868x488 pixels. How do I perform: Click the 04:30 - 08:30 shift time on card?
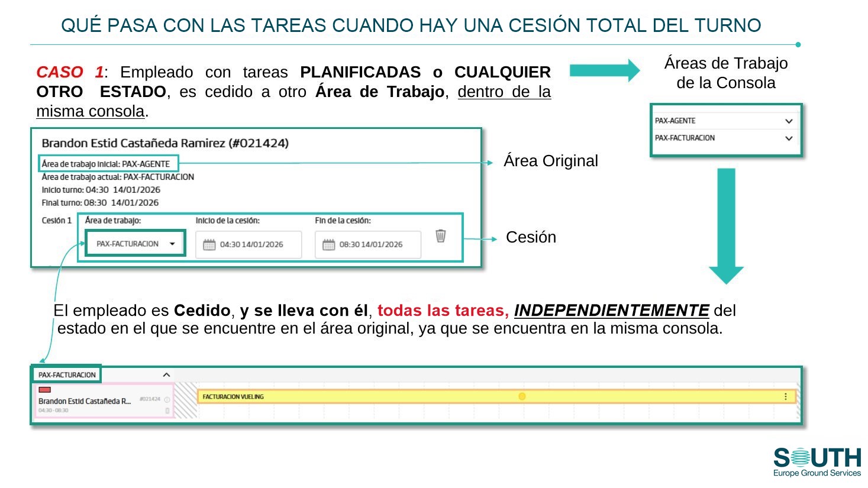(x=53, y=410)
